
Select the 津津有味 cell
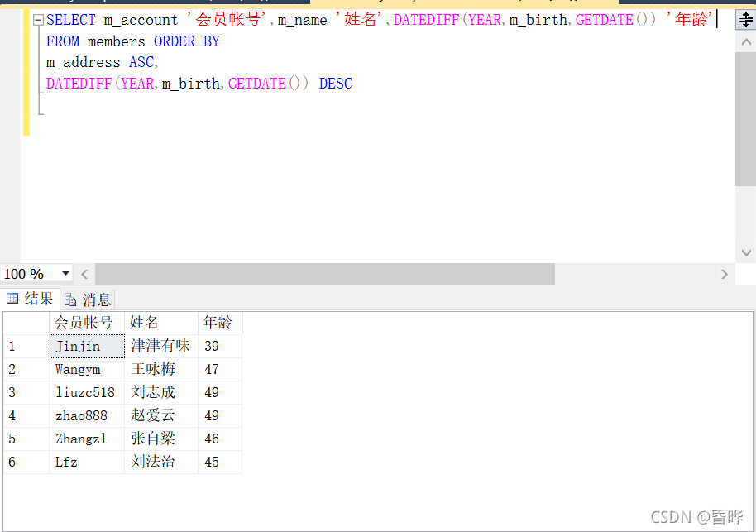point(161,346)
